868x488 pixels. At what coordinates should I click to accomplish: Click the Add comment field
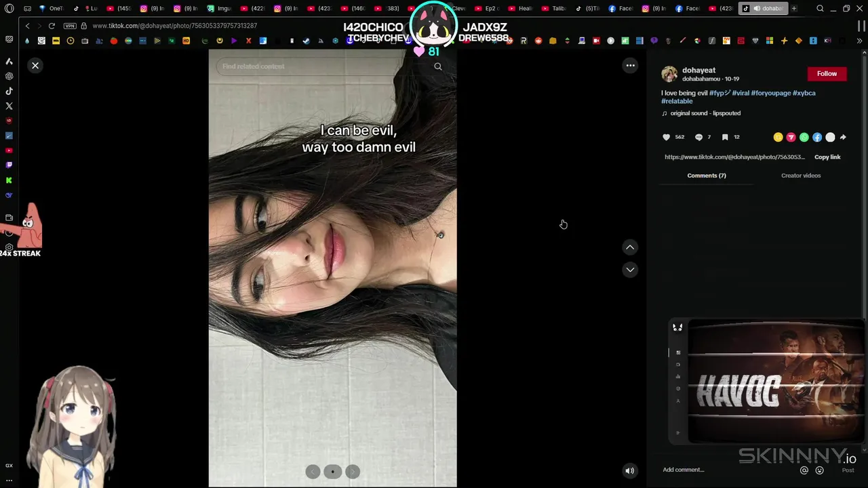(729, 470)
